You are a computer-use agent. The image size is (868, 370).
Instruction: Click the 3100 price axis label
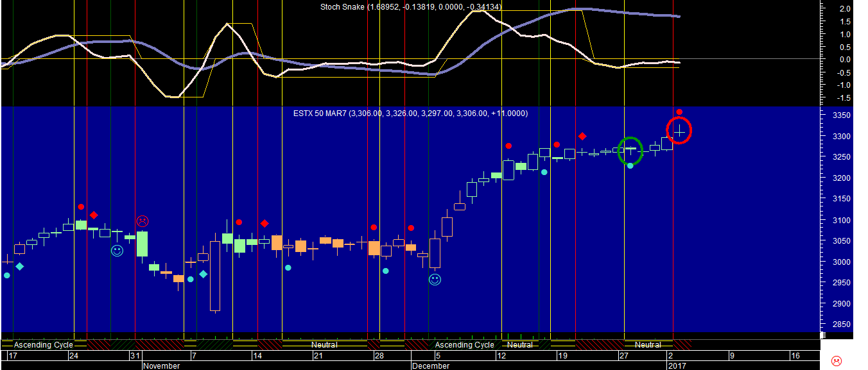841,221
